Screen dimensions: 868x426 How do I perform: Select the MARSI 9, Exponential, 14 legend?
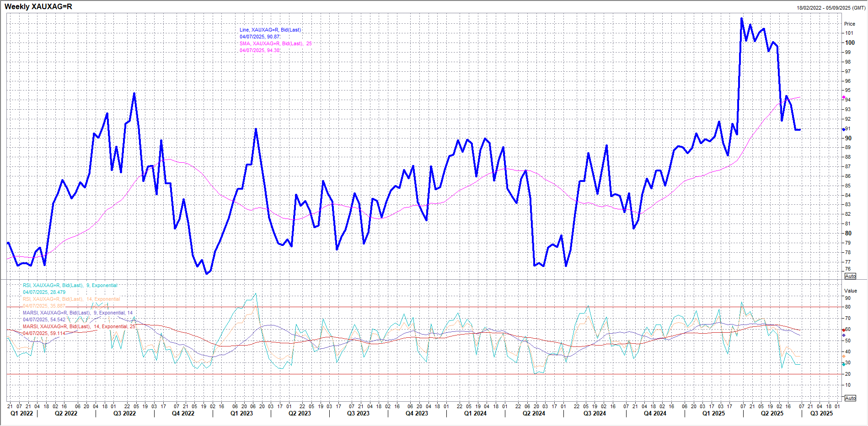tap(78, 313)
